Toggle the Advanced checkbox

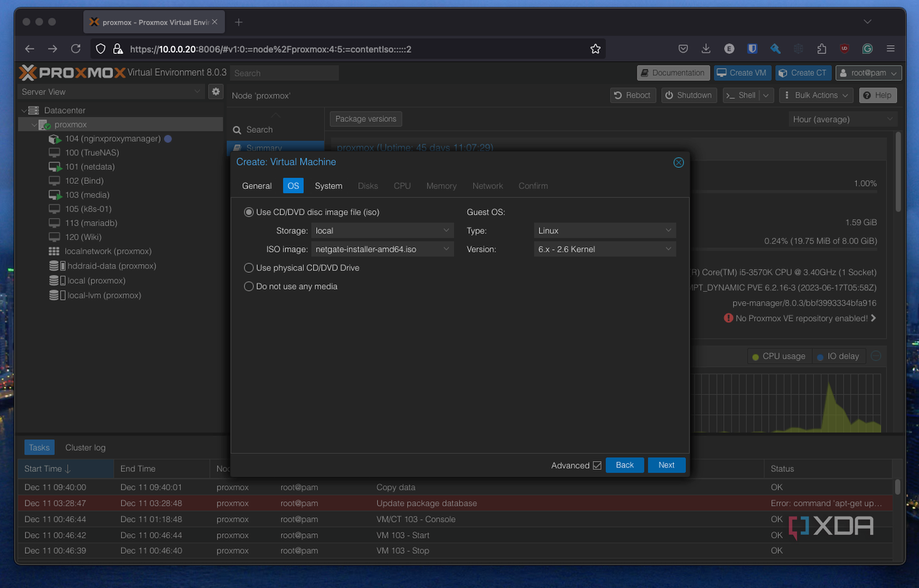[x=597, y=465]
